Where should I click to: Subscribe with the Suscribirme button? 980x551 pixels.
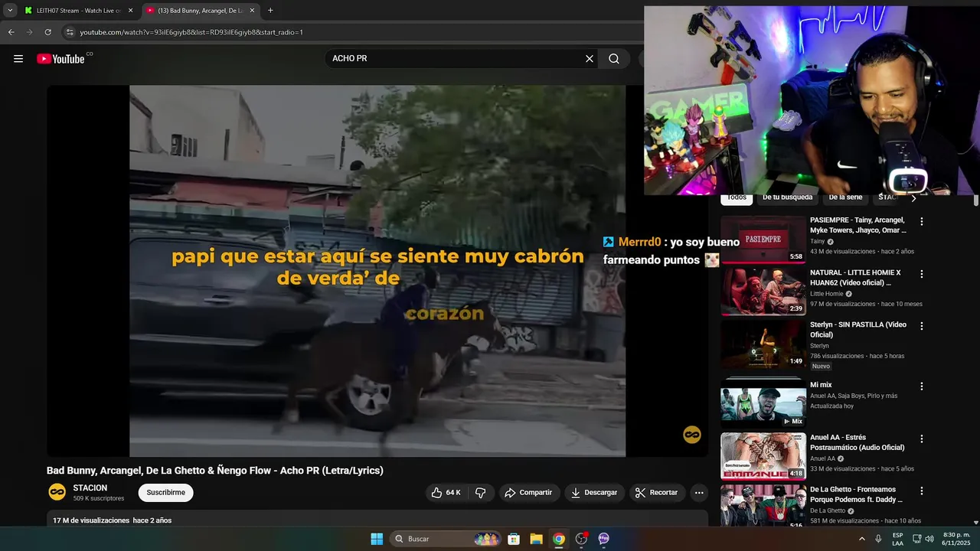[x=166, y=493]
